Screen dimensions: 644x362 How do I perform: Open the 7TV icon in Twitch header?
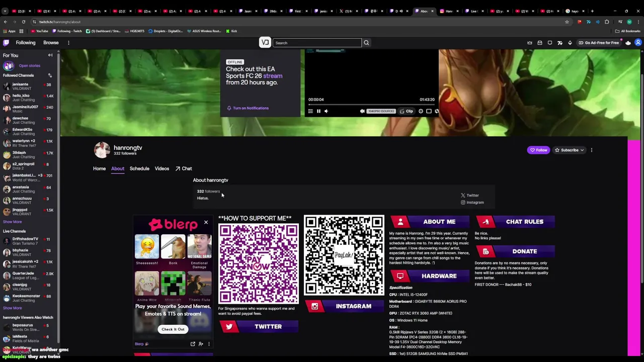pyautogui.click(x=560, y=43)
